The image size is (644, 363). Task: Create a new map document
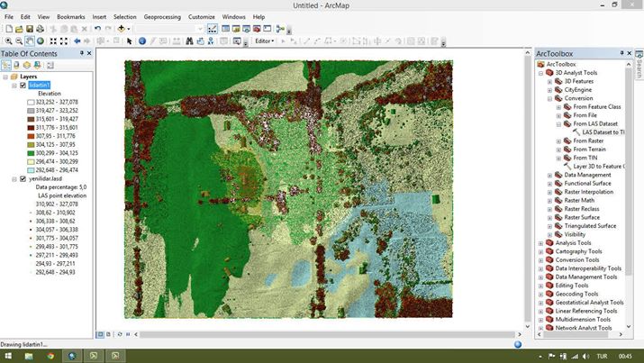coord(9,29)
